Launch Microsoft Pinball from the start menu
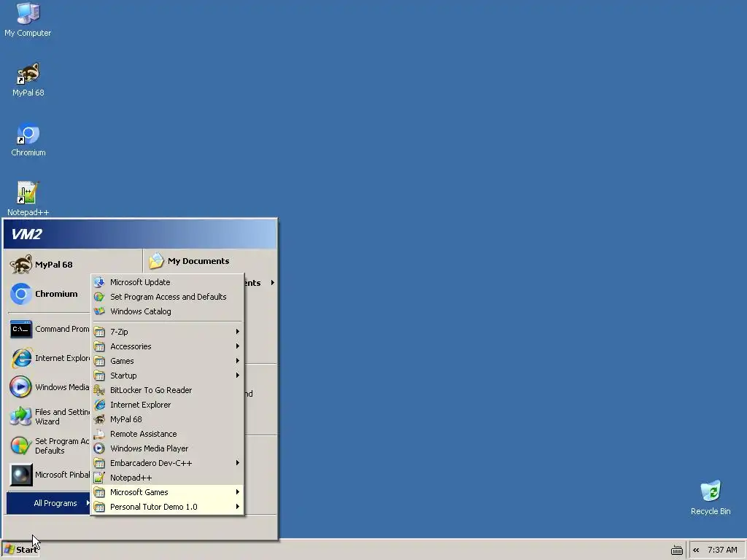This screenshot has height=560, width=747. pyautogui.click(x=50, y=475)
